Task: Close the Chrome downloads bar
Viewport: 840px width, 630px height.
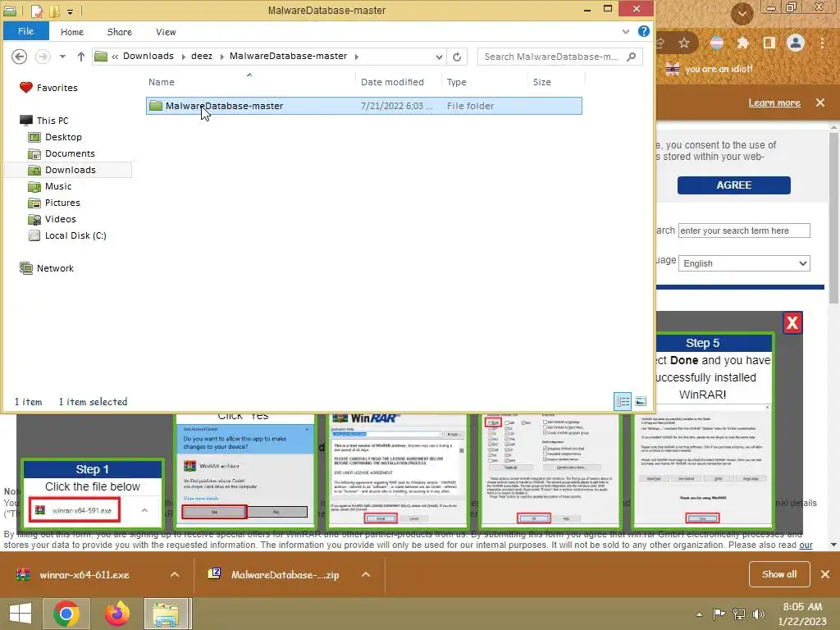Action: point(825,574)
